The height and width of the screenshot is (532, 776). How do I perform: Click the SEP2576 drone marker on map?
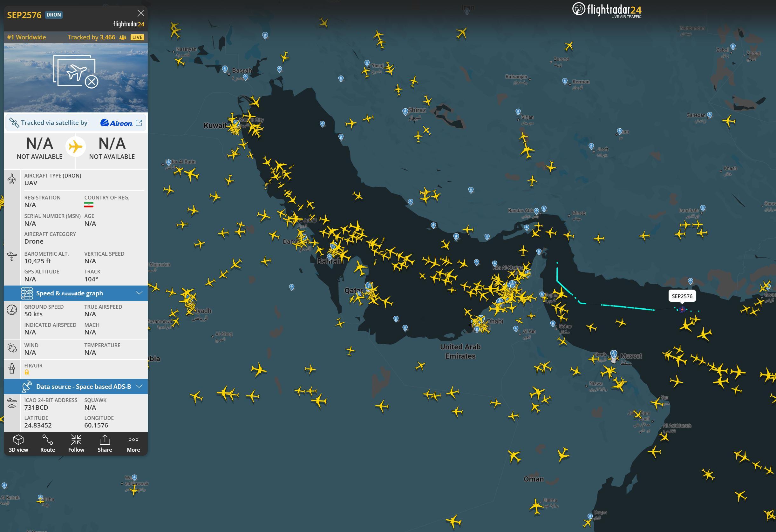pyautogui.click(x=682, y=309)
